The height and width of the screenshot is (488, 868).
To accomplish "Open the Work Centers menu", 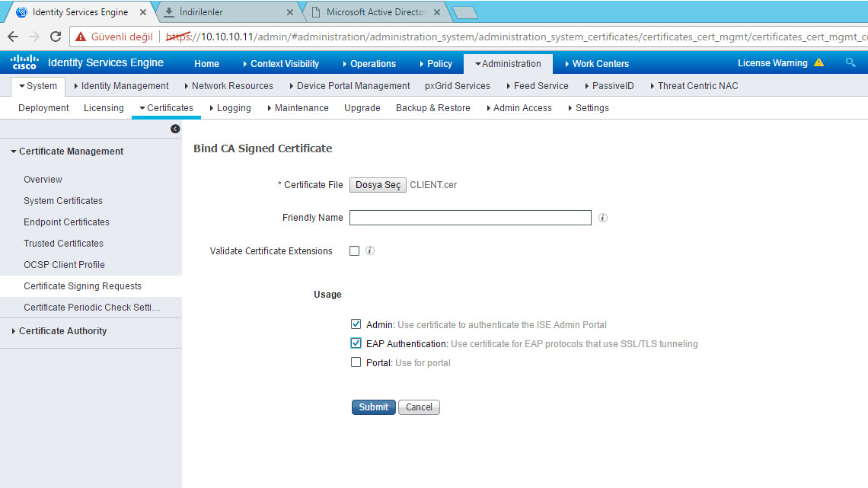I will (597, 64).
